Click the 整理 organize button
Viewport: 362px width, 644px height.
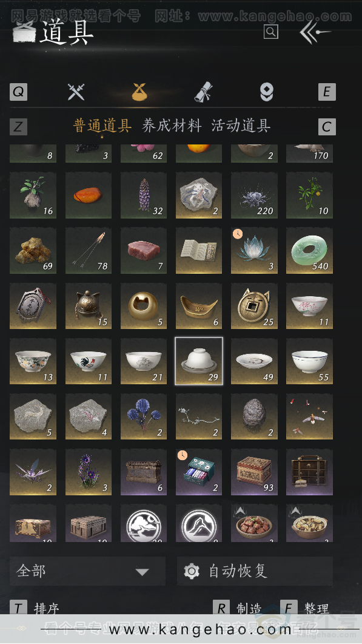click(317, 609)
